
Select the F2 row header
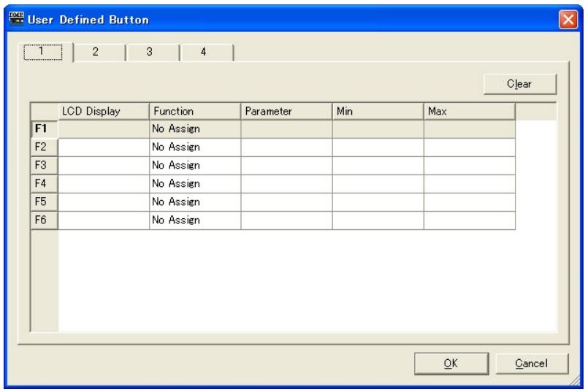[x=44, y=147]
